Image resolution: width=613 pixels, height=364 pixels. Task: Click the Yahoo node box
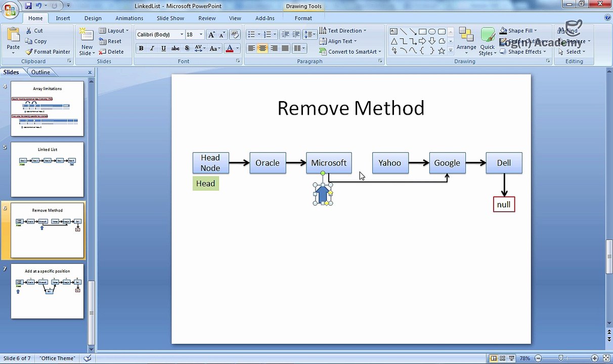click(x=390, y=163)
